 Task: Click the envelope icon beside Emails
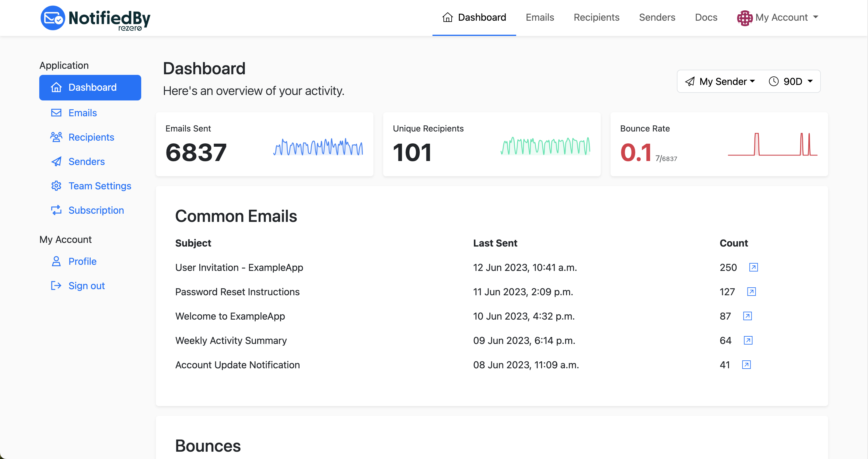point(56,113)
